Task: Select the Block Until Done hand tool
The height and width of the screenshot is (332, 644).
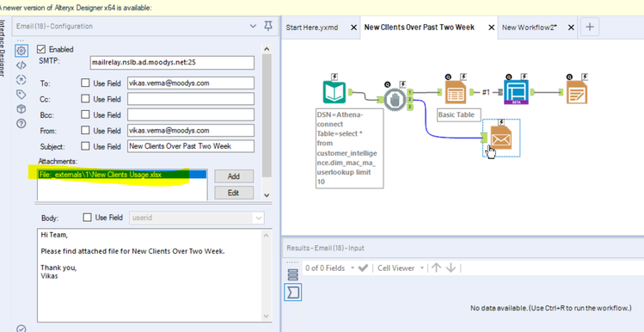Action: 396,99
